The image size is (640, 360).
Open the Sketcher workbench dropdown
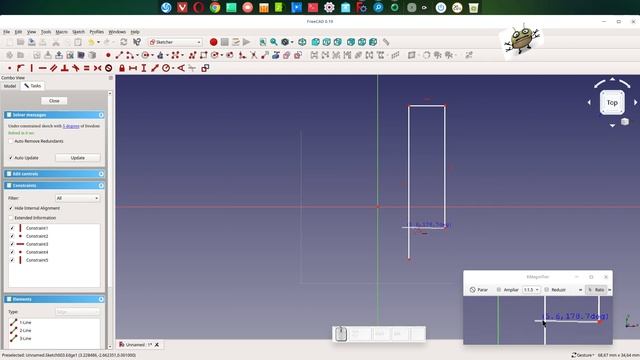point(175,42)
